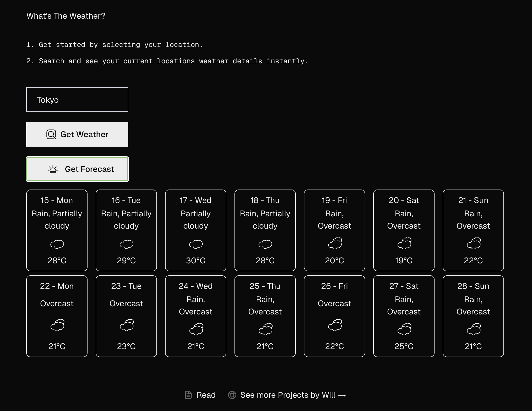Click the overcast icon on 26 - Fri card
The image size is (532, 411).
tap(335, 325)
